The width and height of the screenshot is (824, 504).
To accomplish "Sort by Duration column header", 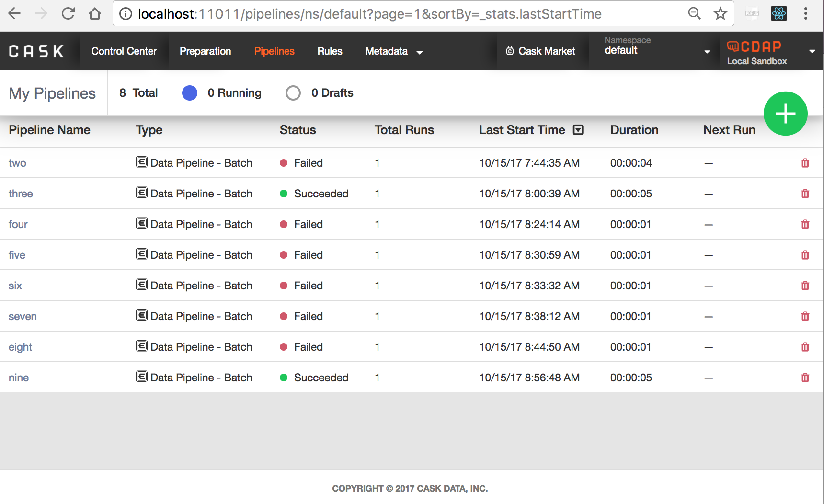I will pos(634,130).
